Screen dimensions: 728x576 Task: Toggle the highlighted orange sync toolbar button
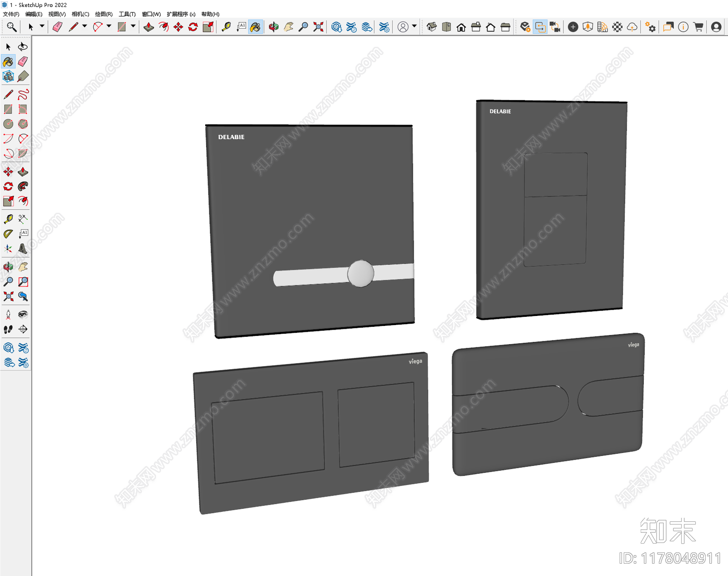540,27
